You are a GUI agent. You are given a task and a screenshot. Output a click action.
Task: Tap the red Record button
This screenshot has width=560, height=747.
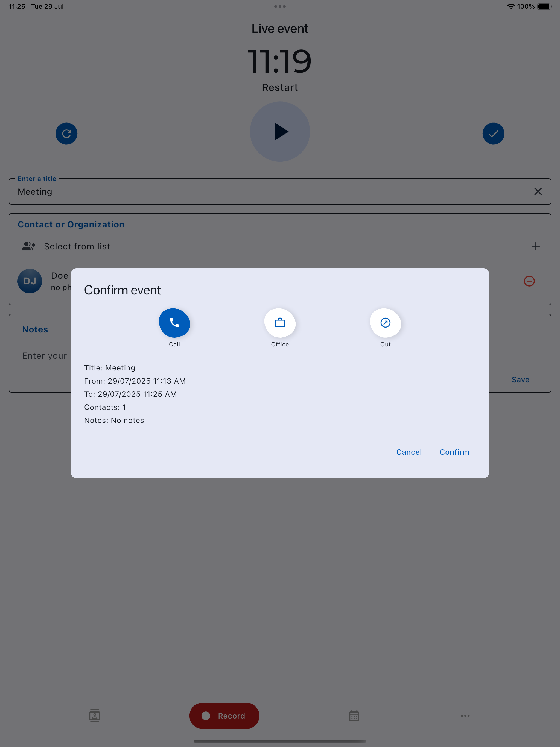pos(224,716)
